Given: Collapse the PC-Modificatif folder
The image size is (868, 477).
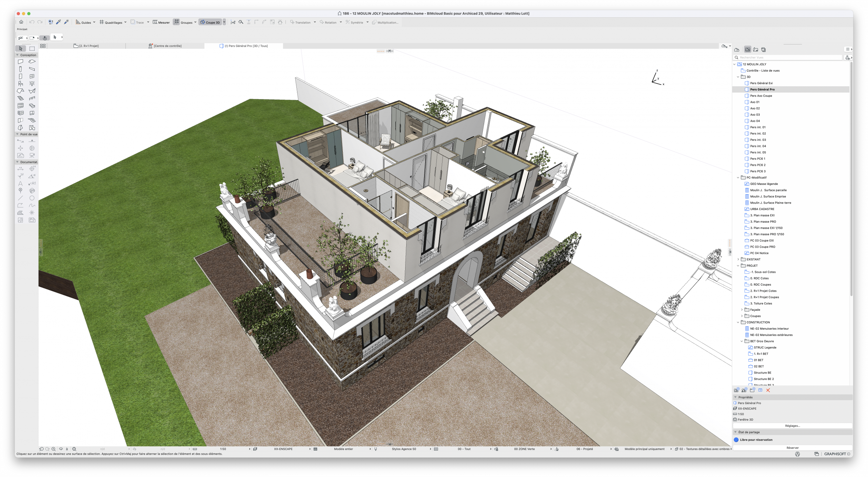Looking at the screenshot, I should click(x=738, y=177).
